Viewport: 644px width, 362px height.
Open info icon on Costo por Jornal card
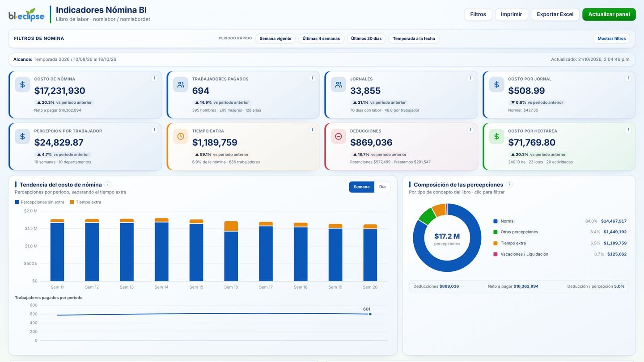(628, 78)
